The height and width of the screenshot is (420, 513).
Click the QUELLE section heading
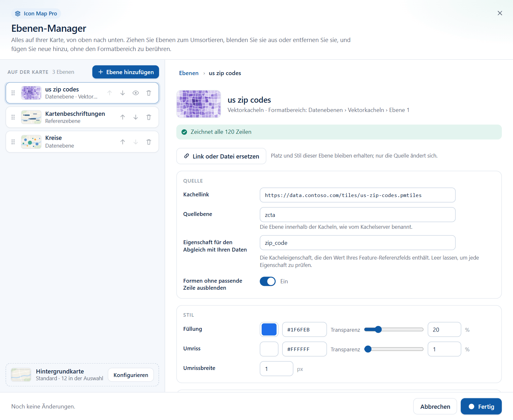(193, 181)
